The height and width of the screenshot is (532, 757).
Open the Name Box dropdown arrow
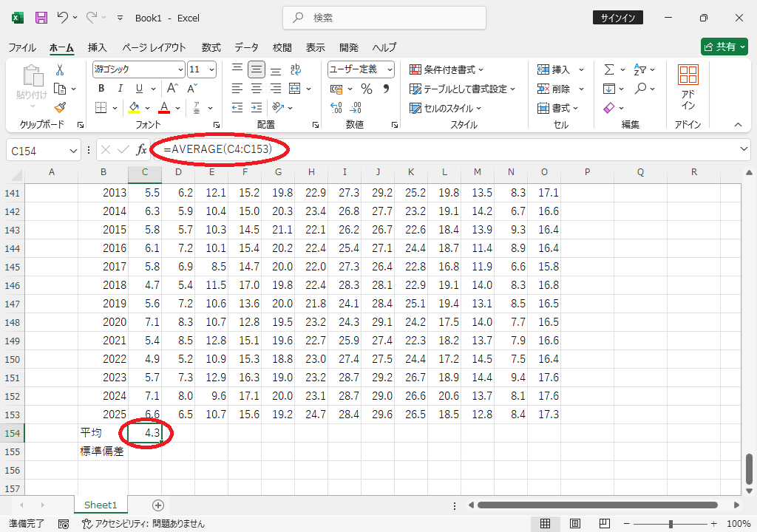(x=73, y=151)
